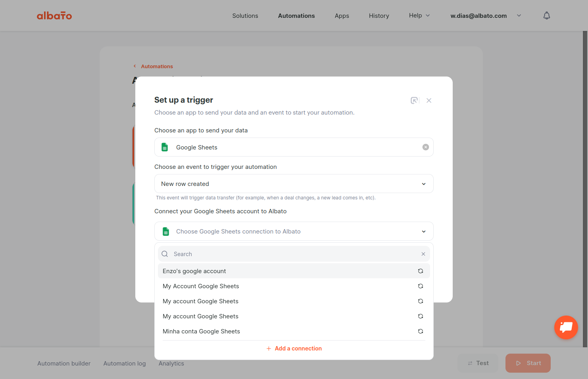Viewport: 588px width, 379px height.
Task: Focus the connection Search input
Action: point(294,254)
